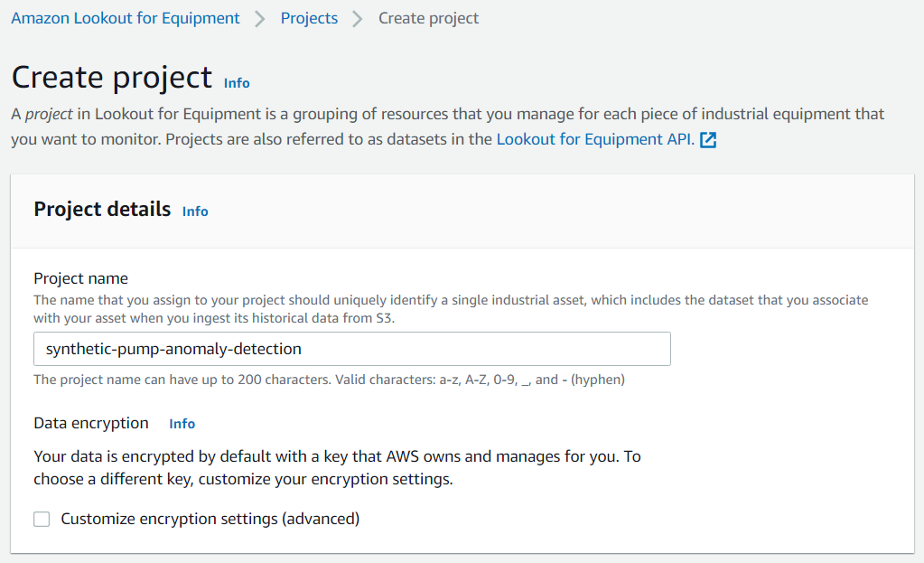The image size is (924, 563).
Task: Go to Amazon Lookout for Equipment breadcrumb
Action: pos(126,18)
